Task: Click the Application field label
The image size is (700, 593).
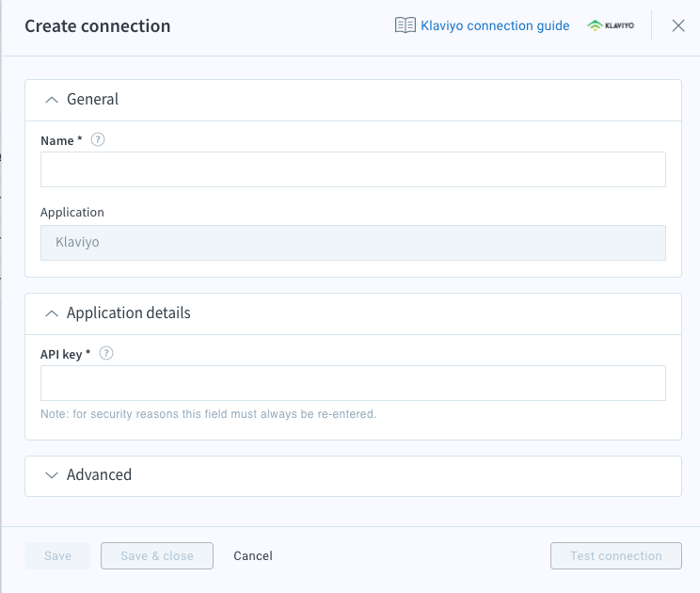Action: pos(72,212)
